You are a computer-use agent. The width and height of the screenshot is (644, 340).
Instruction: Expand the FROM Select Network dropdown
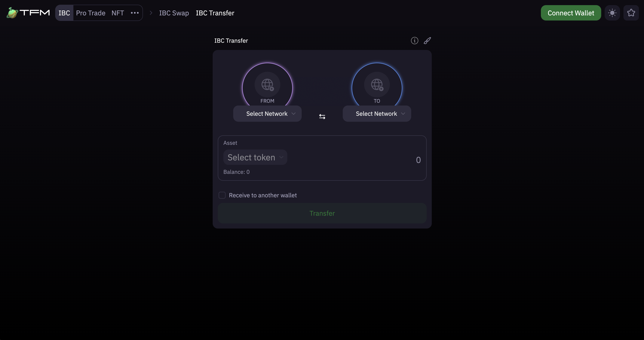tap(267, 114)
